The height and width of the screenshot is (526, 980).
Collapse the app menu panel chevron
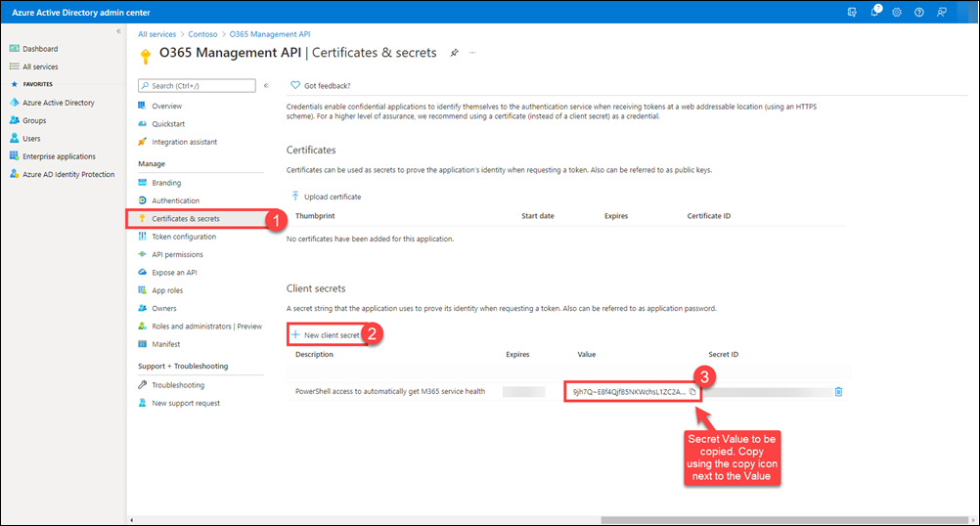266,86
